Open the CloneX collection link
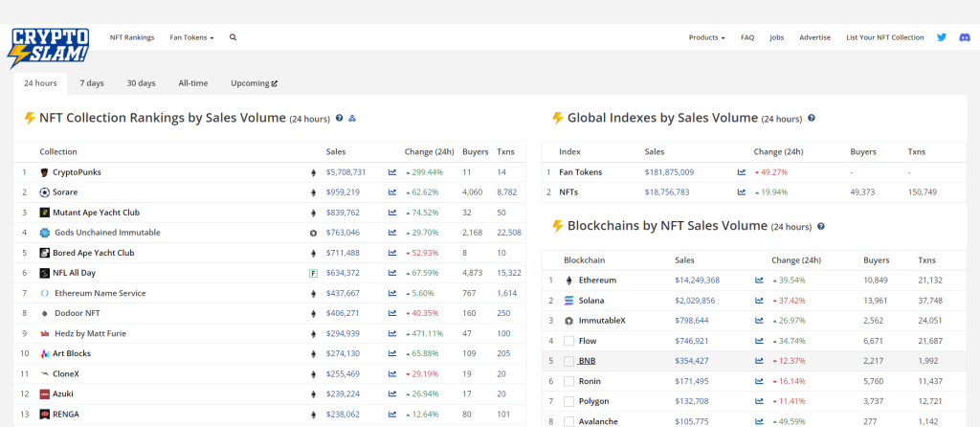 (x=66, y=373)
